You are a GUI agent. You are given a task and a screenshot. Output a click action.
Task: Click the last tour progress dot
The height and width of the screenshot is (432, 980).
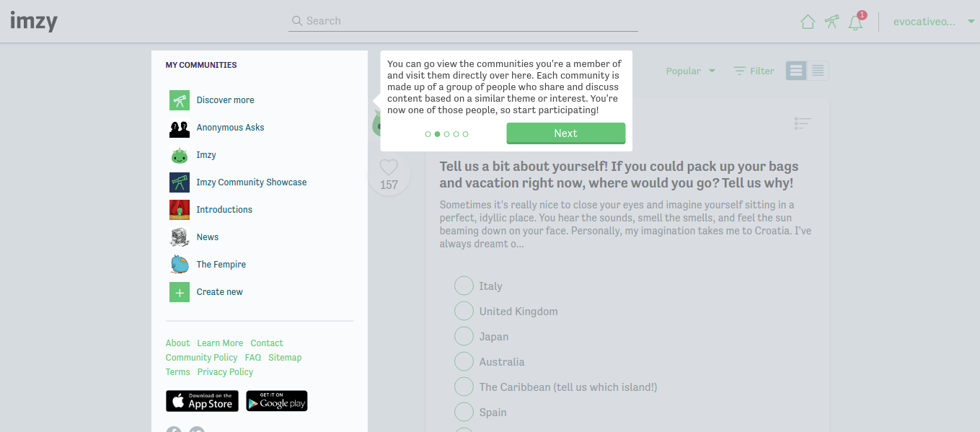[465, 134]
